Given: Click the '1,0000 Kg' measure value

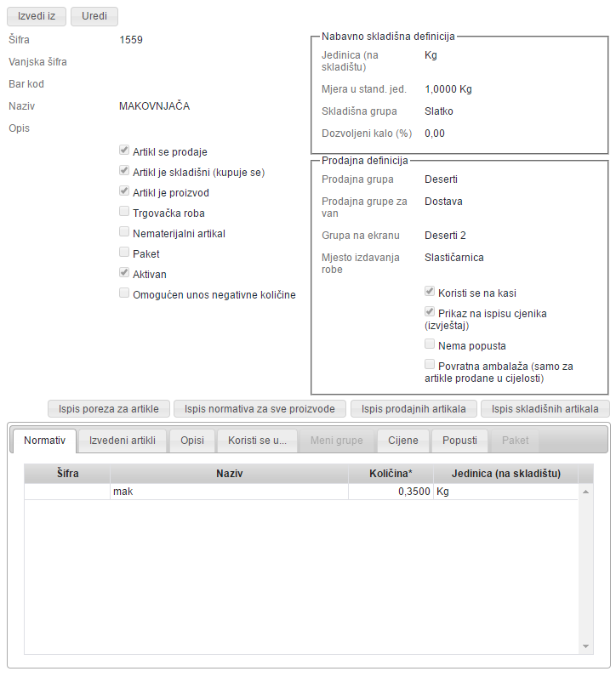Looking at the screenshot, I should tap(448, 89).
